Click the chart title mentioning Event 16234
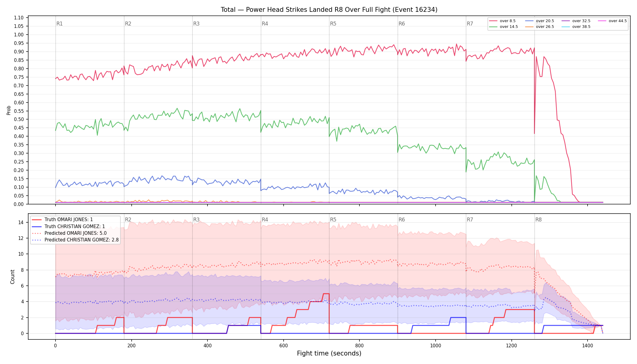The image size is (637, 364). (x=329, y=10)
